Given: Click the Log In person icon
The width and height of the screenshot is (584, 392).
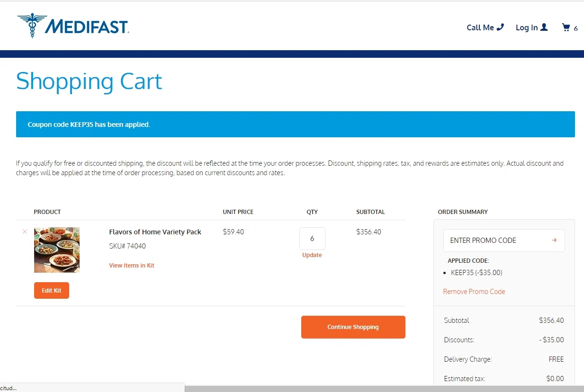Looking at the screenshot, I should [544, 27].
